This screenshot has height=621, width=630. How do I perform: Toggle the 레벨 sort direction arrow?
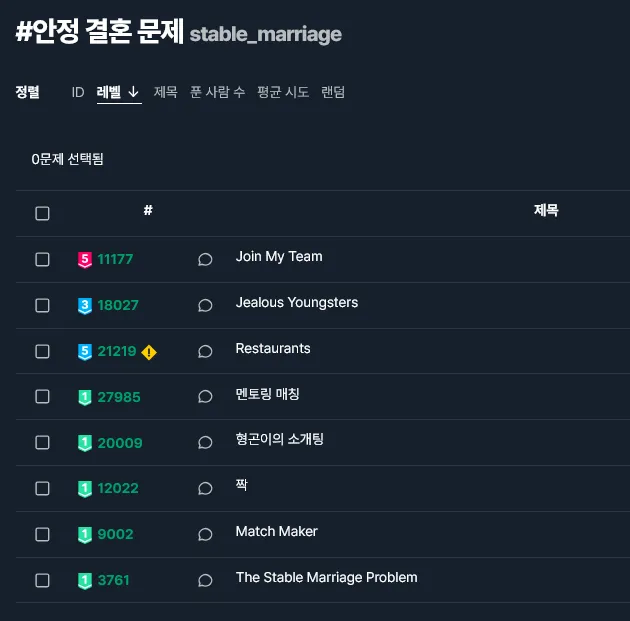(134, 92)
